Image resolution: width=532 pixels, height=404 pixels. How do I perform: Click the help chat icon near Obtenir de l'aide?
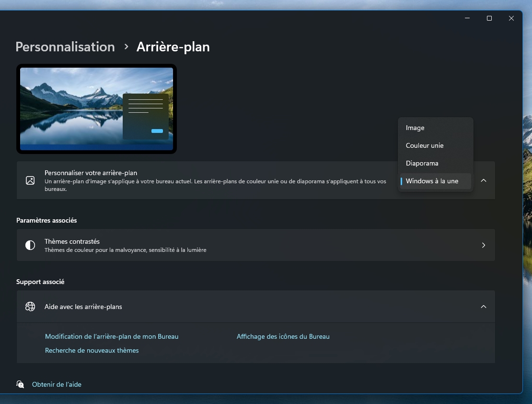coord(20,384)
